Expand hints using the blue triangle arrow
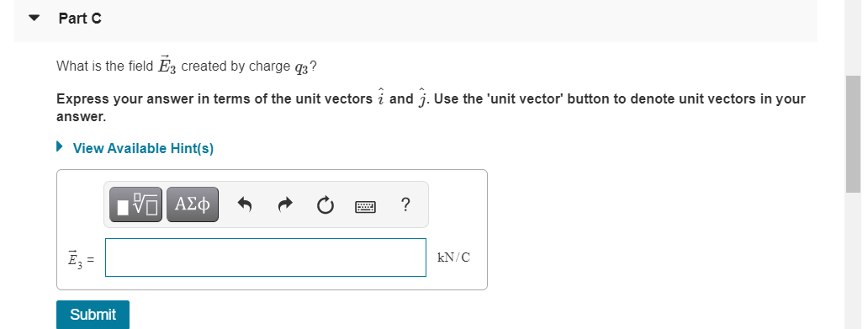868x329 pixels. pos(60,147)
